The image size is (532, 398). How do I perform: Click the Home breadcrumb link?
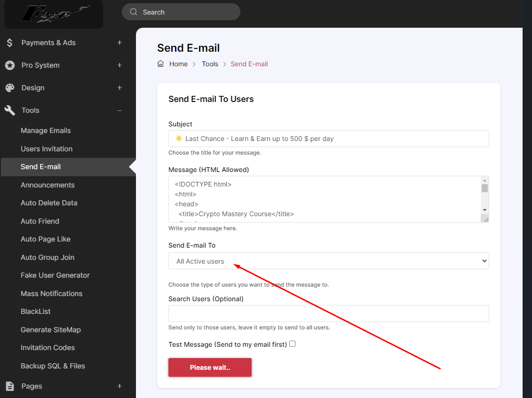[178, 64]
